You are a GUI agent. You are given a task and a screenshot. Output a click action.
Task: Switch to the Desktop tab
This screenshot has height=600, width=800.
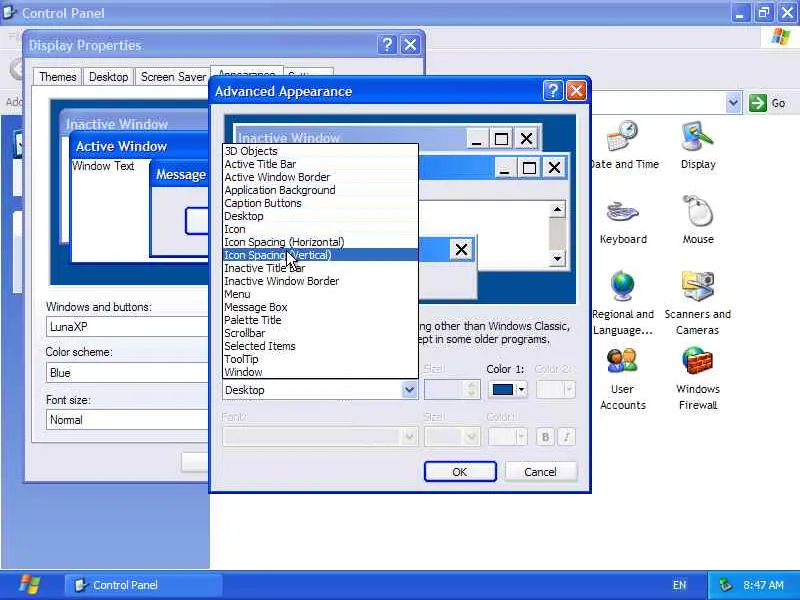tap(108, 77)
